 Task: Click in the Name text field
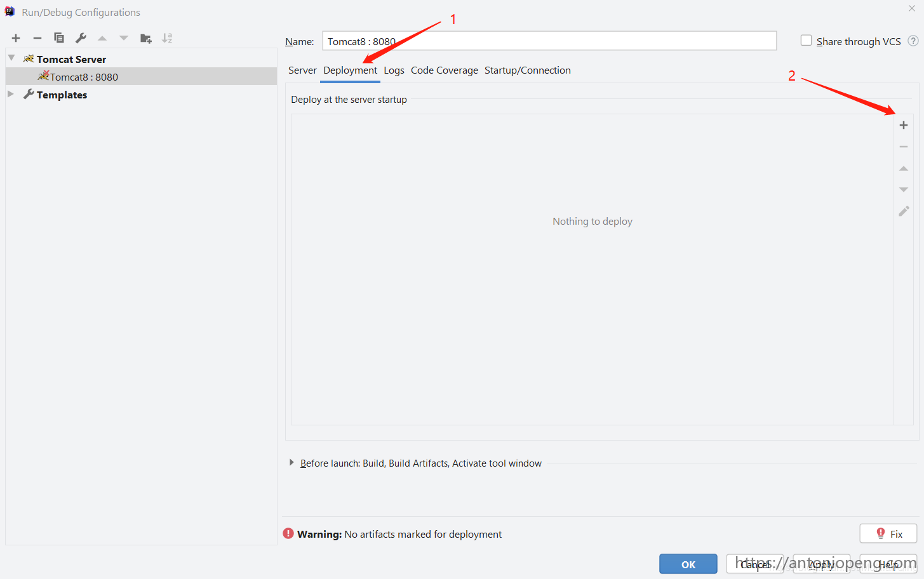(549, 41)
